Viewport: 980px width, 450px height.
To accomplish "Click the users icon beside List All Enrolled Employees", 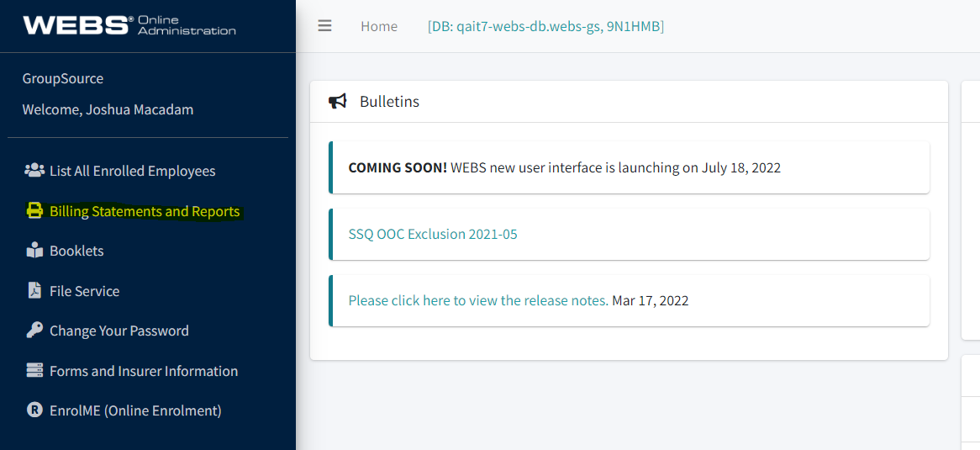I will point(34,171).
